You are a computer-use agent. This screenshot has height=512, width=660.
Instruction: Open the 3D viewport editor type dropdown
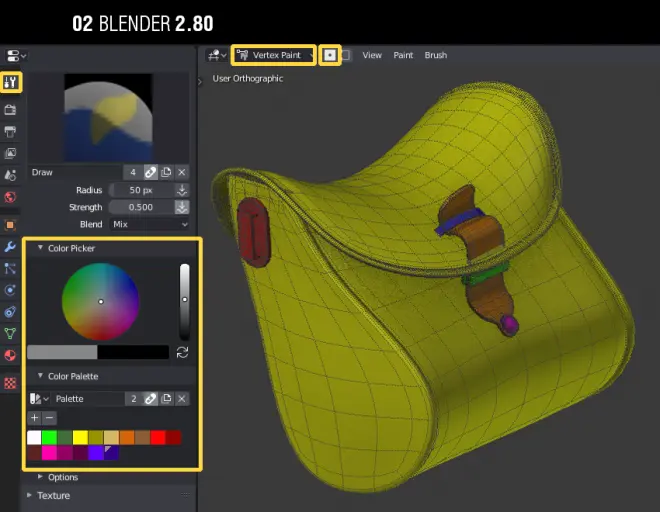(x=217, y=55)
